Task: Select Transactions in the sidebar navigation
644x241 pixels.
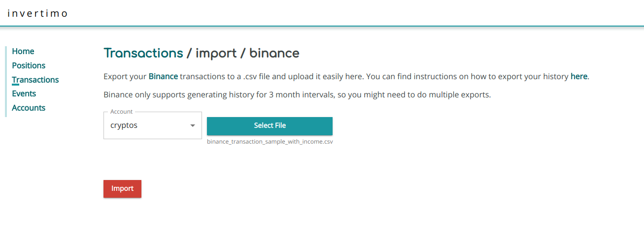Action: click(x=35, y=80)
